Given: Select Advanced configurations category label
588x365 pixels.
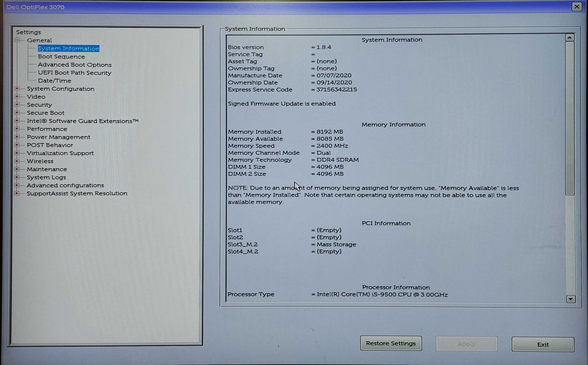Looking at the screenshot, I should point(65,185).
